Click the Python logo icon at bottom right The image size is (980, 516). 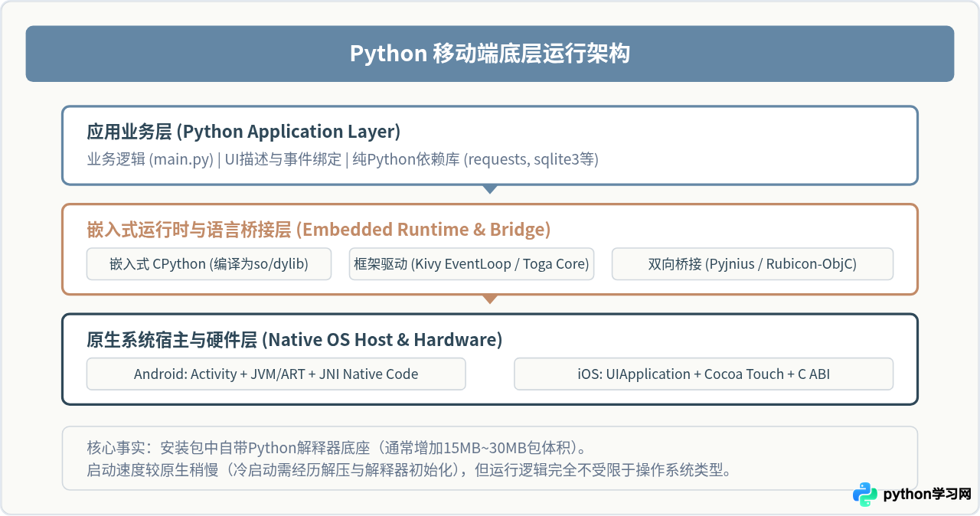tap(865, 495)
